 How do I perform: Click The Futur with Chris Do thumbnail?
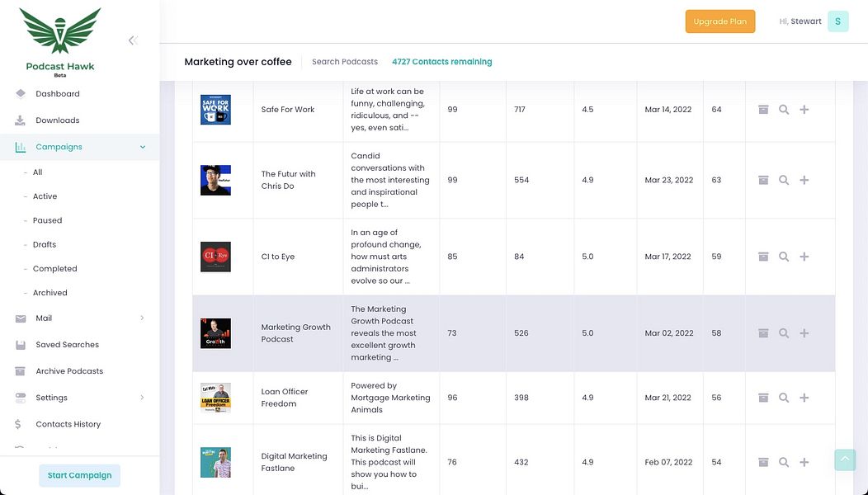click(x=215, y=180)
